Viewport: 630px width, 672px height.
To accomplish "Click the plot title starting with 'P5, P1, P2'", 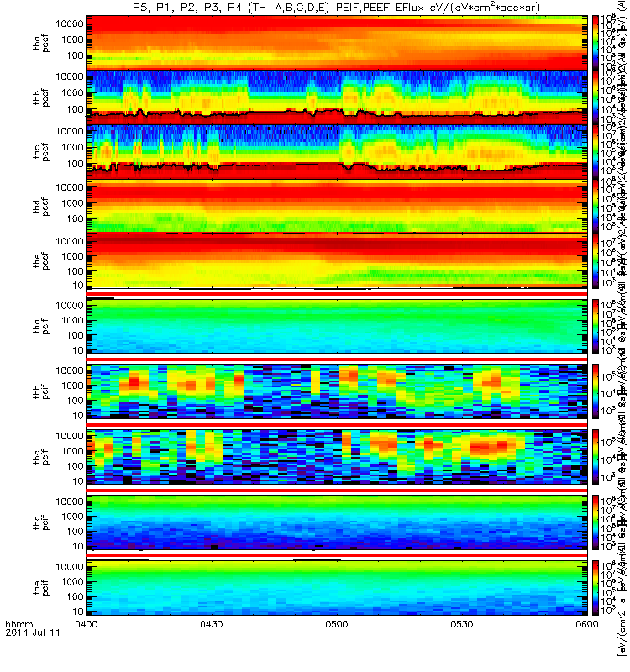I will (337, 8).
